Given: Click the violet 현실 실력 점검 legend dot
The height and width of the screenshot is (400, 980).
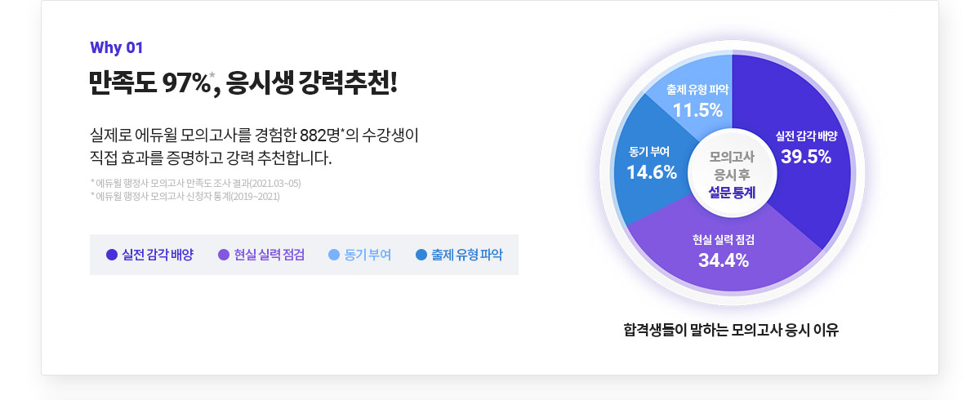Looking at the screenshot, I should coord(224,255).
